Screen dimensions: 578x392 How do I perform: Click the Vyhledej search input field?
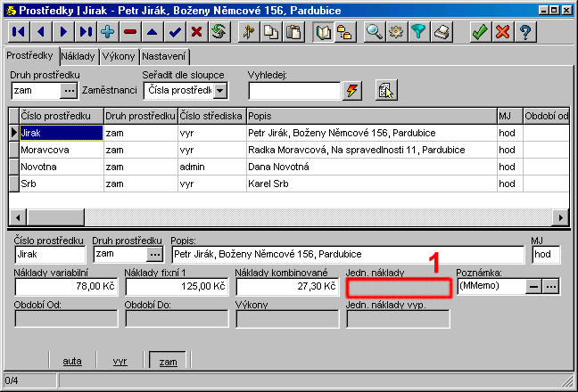pyautogui.click(x=294, y=90)
